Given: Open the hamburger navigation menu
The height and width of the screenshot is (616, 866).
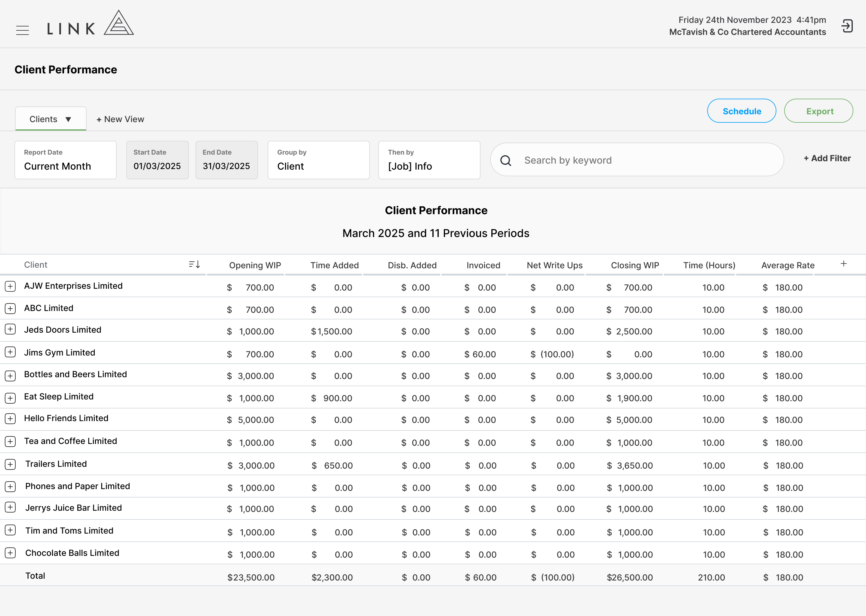Looking at the screenshot, I should pos(22,30).
